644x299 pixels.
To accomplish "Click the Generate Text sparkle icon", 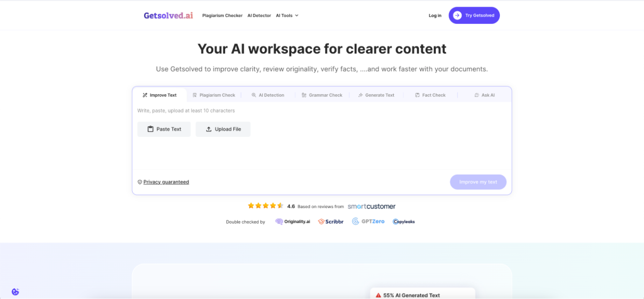I will pos(360,95).
